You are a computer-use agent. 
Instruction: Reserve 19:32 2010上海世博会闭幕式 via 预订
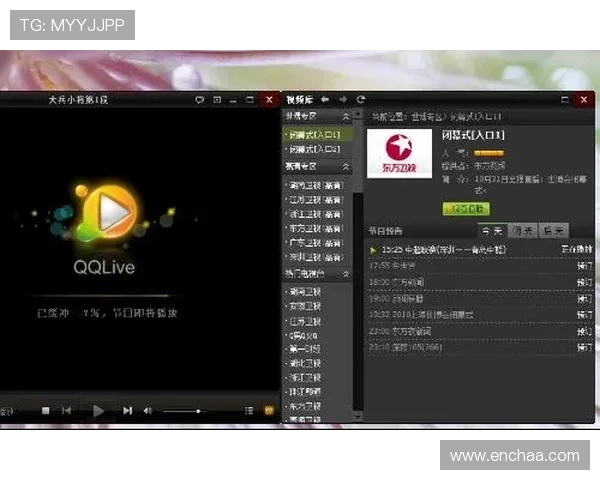(x=584, y=315)
